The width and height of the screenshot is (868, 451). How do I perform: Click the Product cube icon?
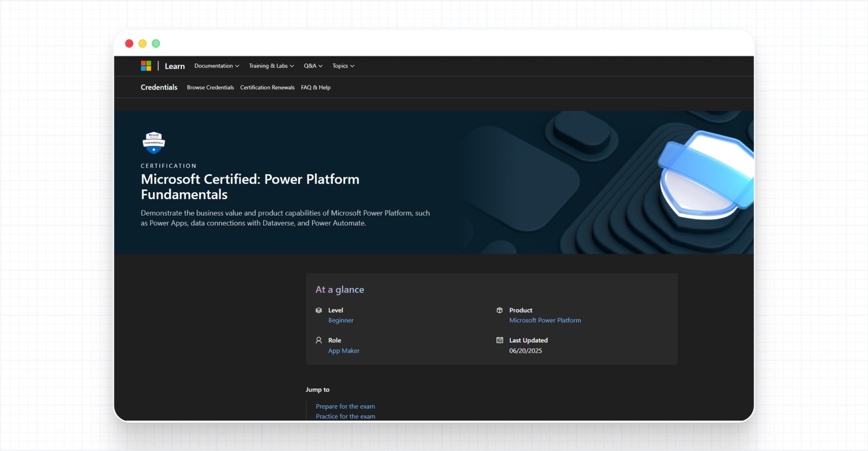coord(500,311)
